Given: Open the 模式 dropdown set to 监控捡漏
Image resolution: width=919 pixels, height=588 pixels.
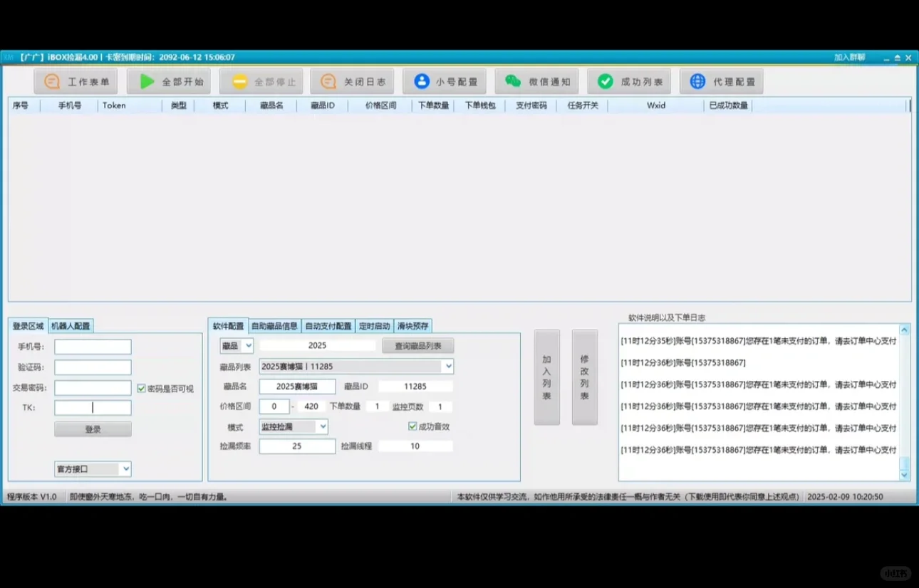Looking at the screenshot, I should 294,427.
